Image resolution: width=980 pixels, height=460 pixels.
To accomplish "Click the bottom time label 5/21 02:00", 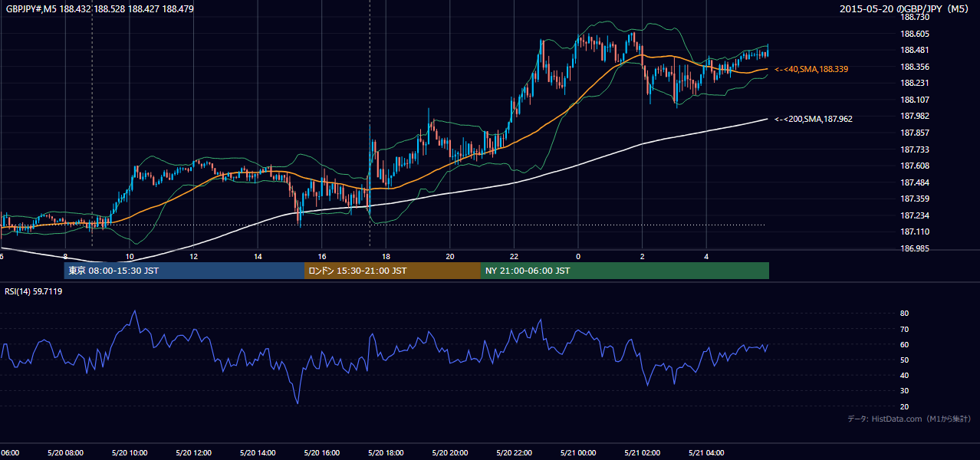I will tap(642, 453).
